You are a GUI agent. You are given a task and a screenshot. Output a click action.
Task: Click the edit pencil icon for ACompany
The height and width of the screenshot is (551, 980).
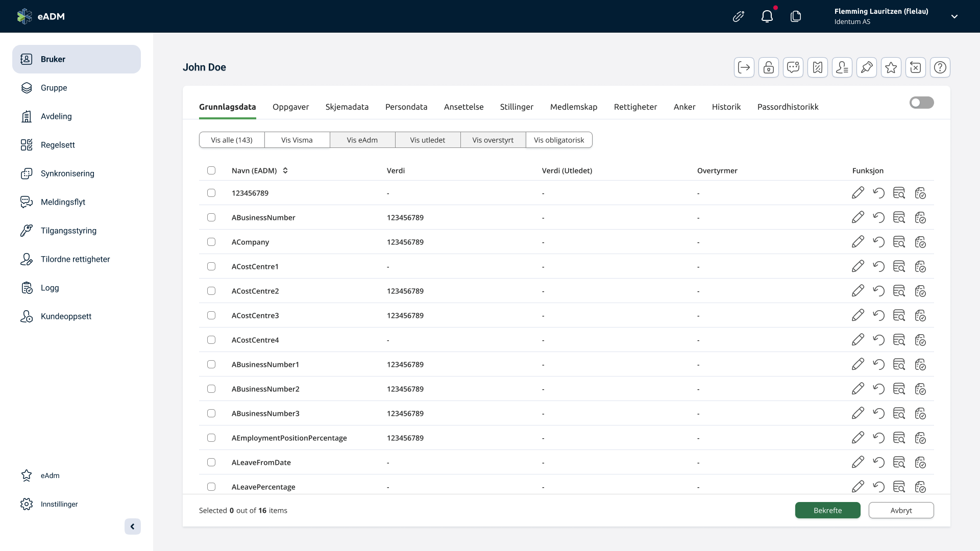click(857, 241)
